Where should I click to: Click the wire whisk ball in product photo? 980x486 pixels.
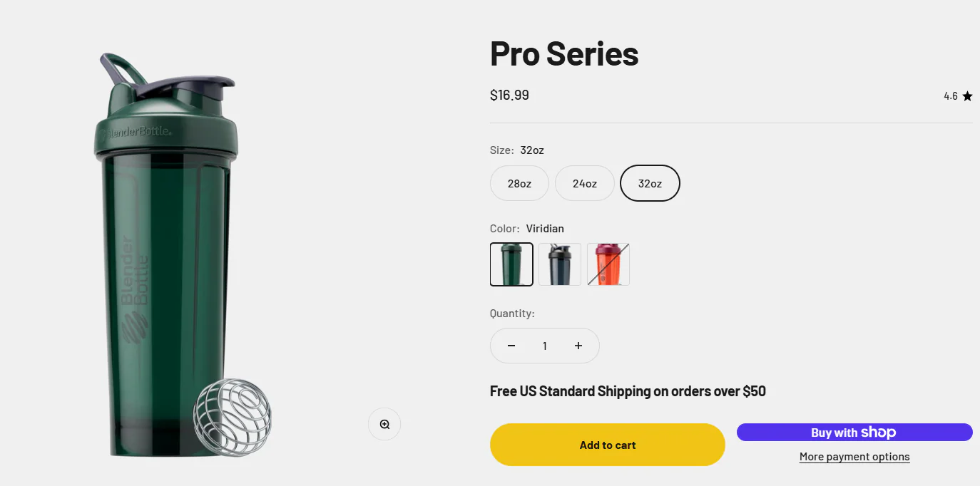(x=233, y=417)
